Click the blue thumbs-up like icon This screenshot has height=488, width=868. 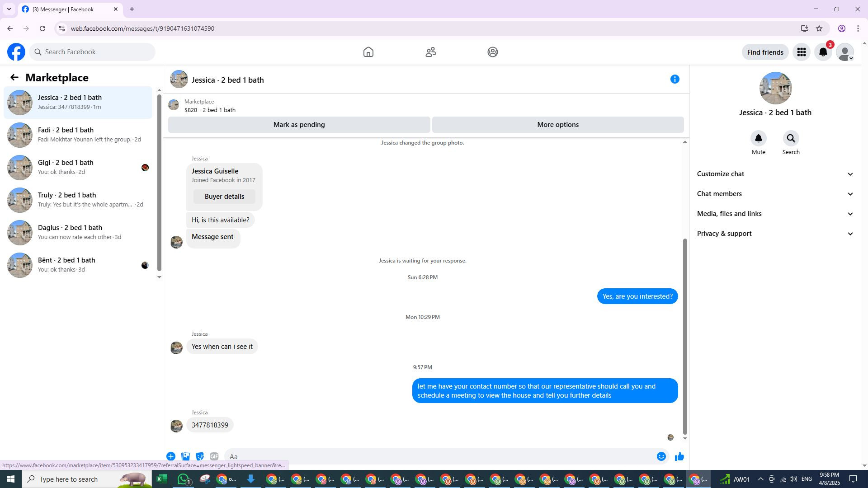pos(679,456)
